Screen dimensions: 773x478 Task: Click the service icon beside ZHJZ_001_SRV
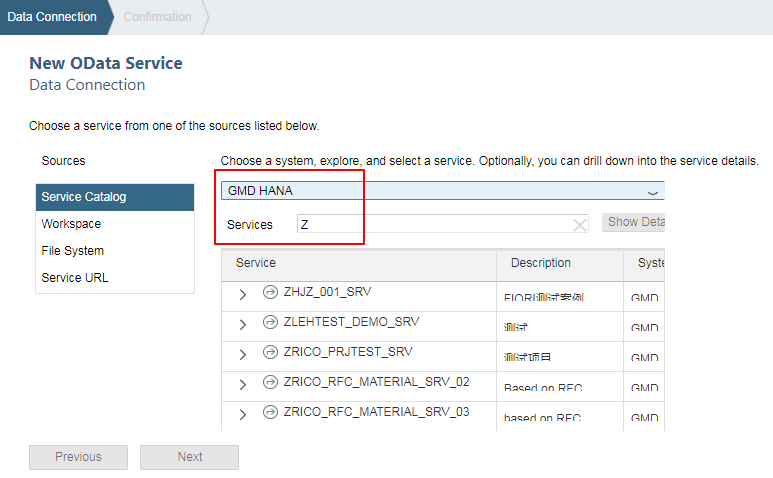270,293
